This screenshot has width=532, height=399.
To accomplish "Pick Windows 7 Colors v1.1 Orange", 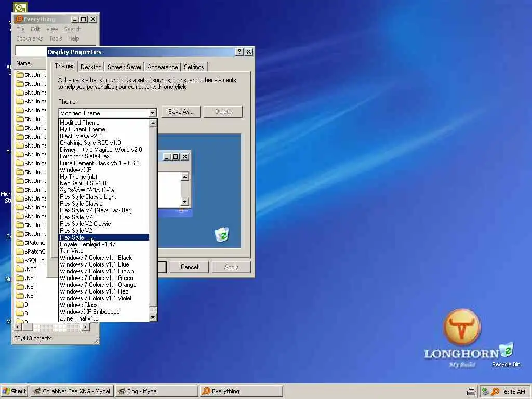I will coord(104,285).
